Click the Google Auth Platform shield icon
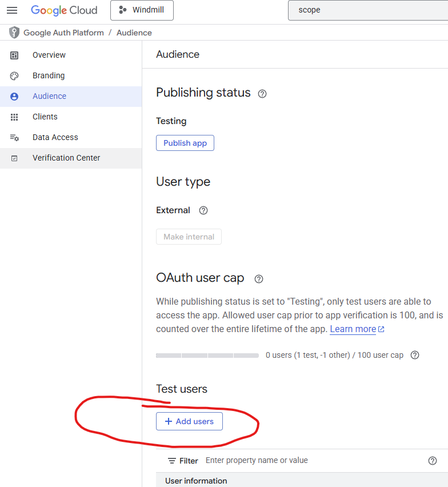Screen dimensions: 448x487 pos(14,33)
